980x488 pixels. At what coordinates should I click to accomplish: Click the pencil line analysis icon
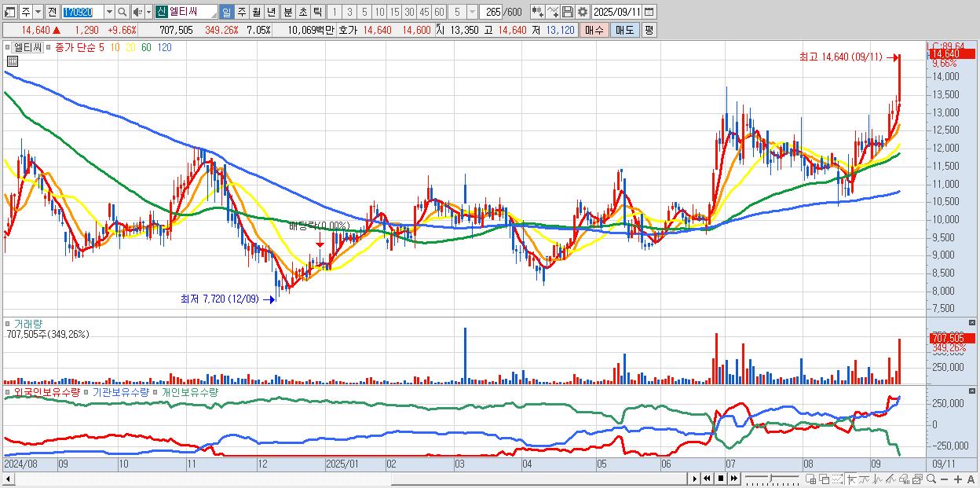891,479
